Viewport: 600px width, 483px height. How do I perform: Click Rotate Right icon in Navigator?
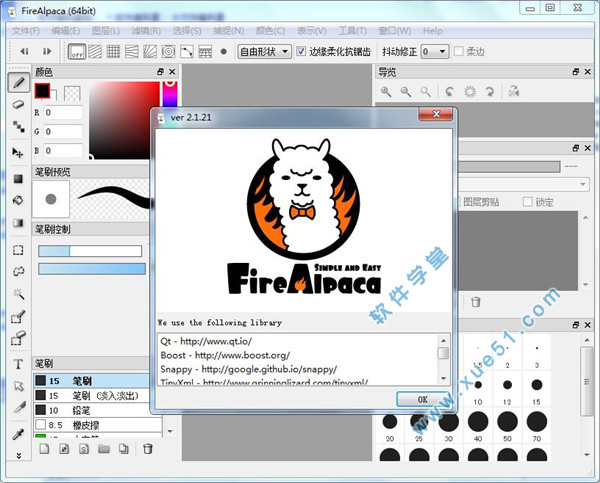(490, 92)
